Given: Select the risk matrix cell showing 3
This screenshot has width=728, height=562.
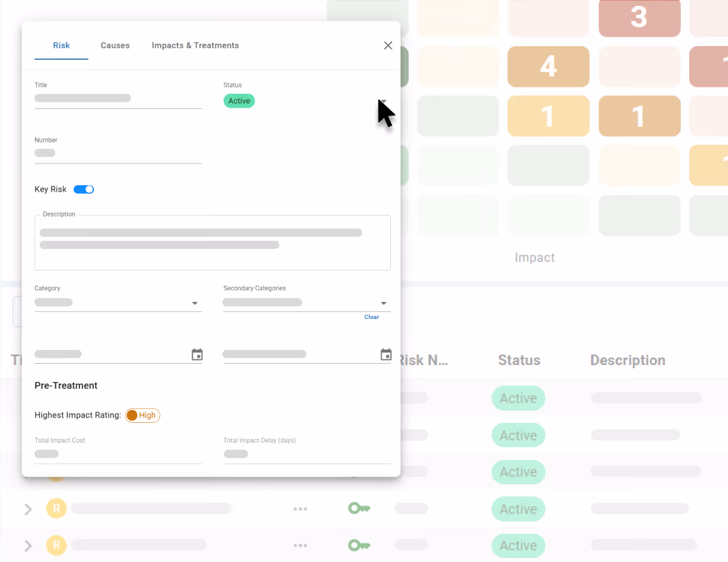Looking at the screenshot, I should (639, 18).
